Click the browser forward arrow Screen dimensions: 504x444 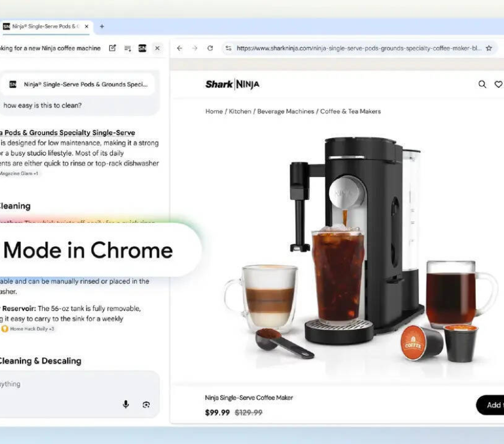pos(194,48)
